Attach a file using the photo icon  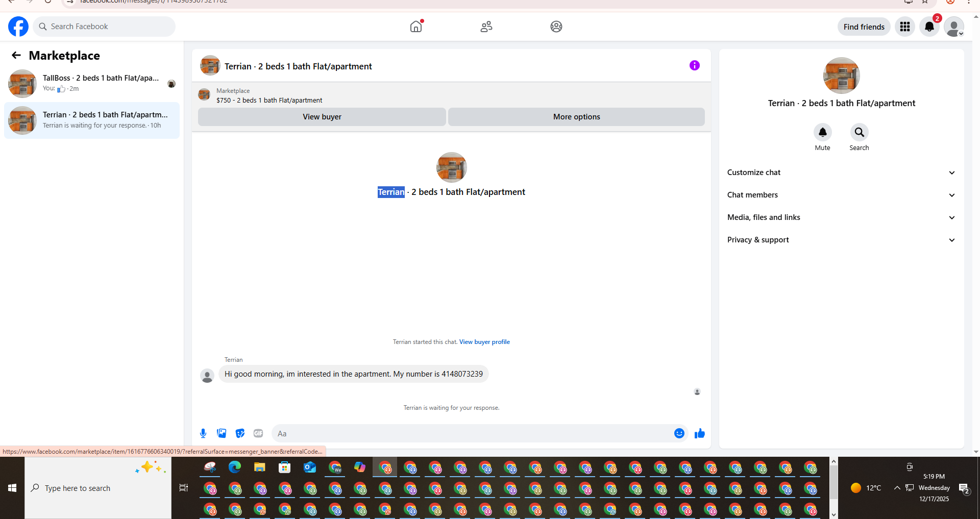222,433
